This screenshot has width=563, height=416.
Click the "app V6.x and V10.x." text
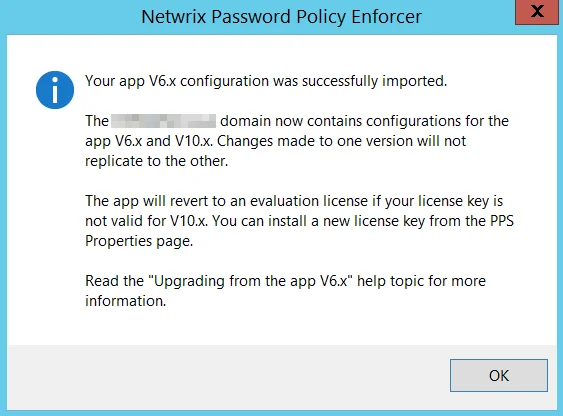(x=149, y=141)
